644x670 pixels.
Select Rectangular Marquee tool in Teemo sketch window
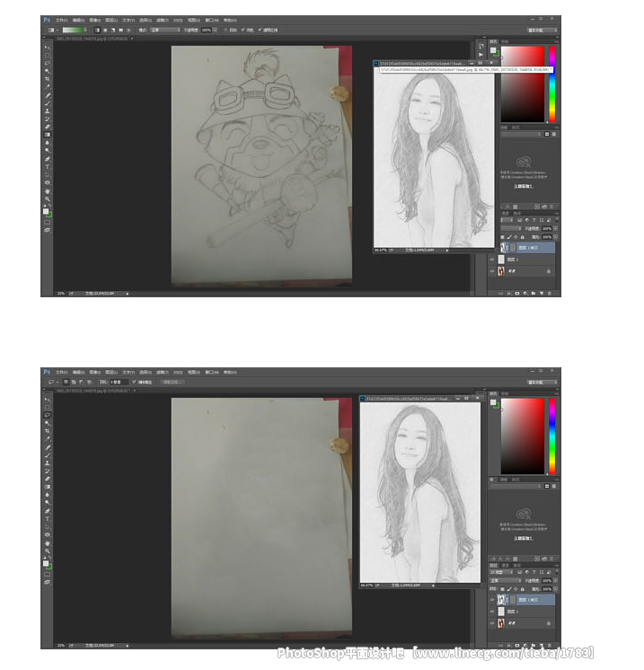[x=47, y=55]
